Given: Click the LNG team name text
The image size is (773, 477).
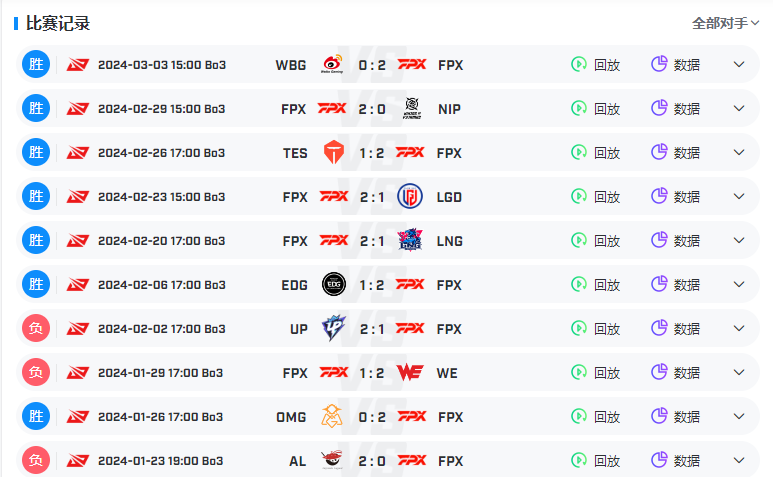Looking at the screenshot, I should coord(450,241).
